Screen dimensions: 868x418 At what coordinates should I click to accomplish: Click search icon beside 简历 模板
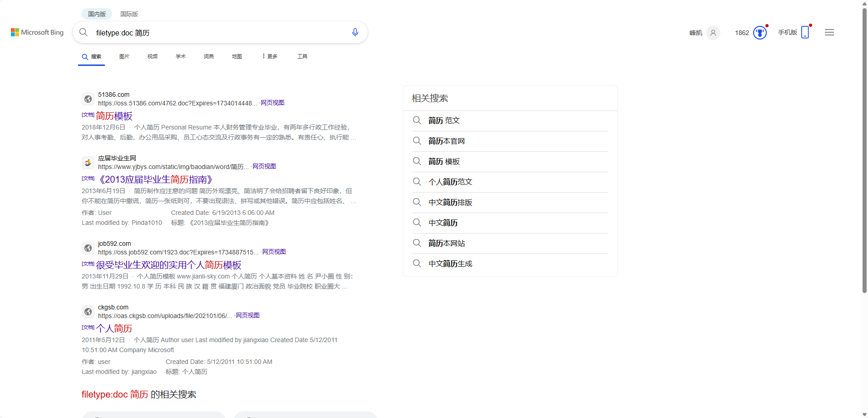(x=417, y=161)
